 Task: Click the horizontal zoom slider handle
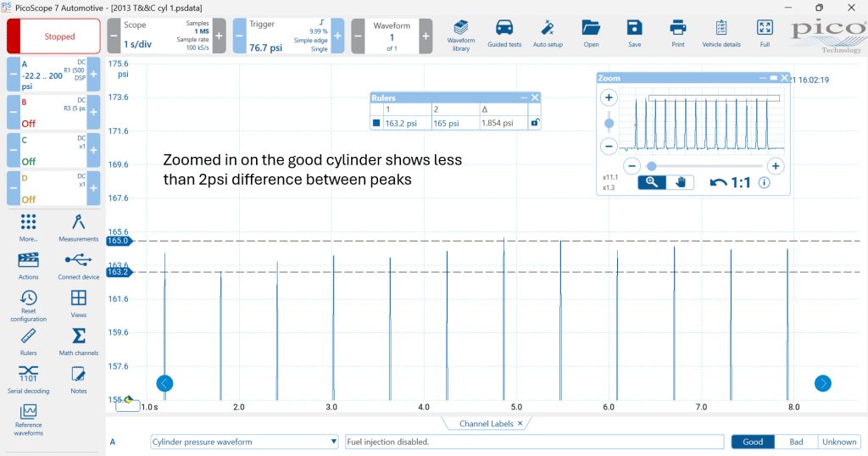(652, 166)
